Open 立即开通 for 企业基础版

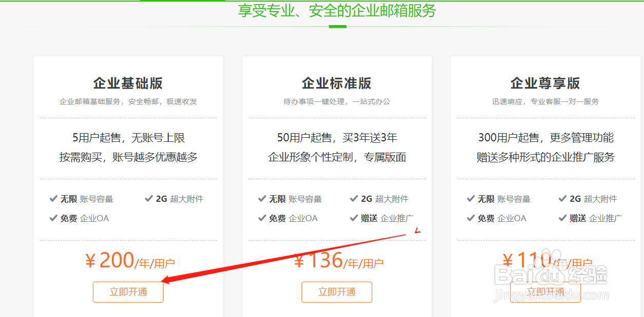coord(128,292)
